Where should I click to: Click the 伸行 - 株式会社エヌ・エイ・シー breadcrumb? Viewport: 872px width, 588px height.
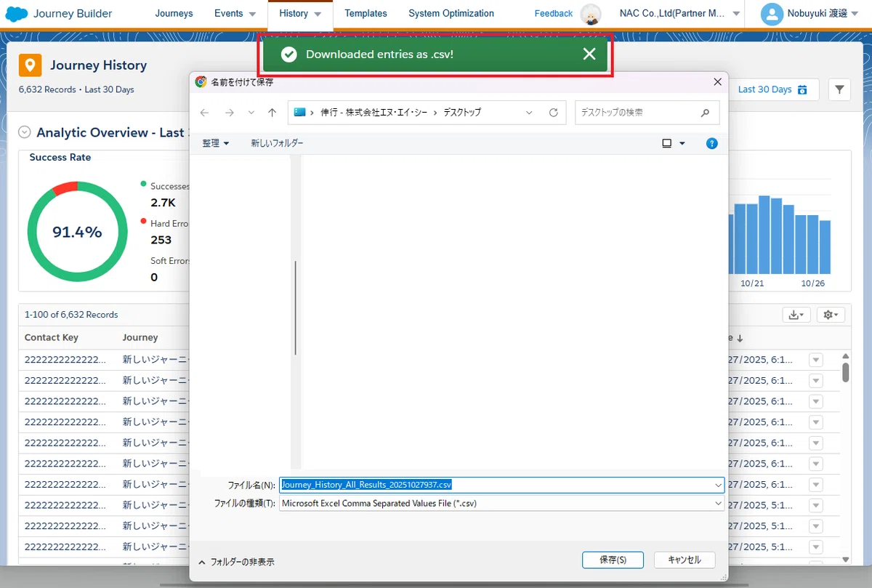coord(376,113)
